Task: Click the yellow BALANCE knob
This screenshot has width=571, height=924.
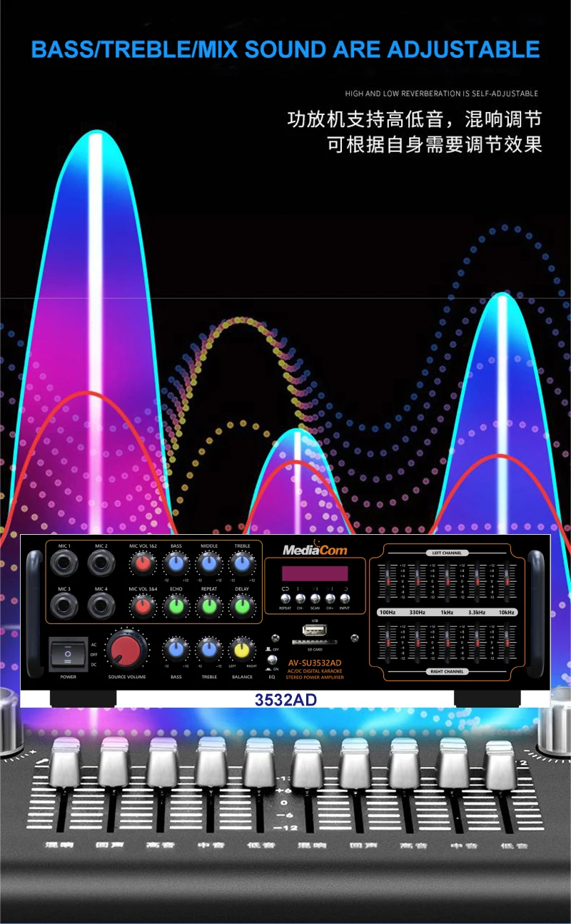Action: pyautogui.click(x=242, y=650)
